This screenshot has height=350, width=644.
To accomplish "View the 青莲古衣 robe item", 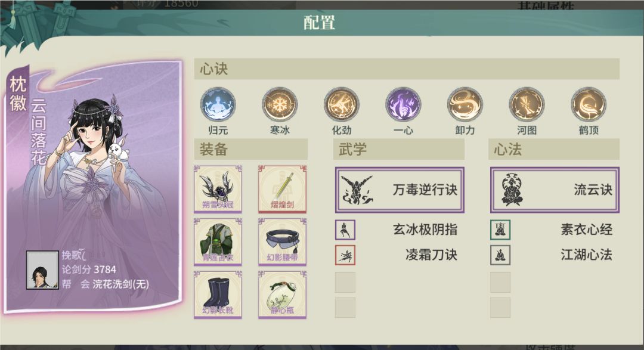I will tap(218, 241).
